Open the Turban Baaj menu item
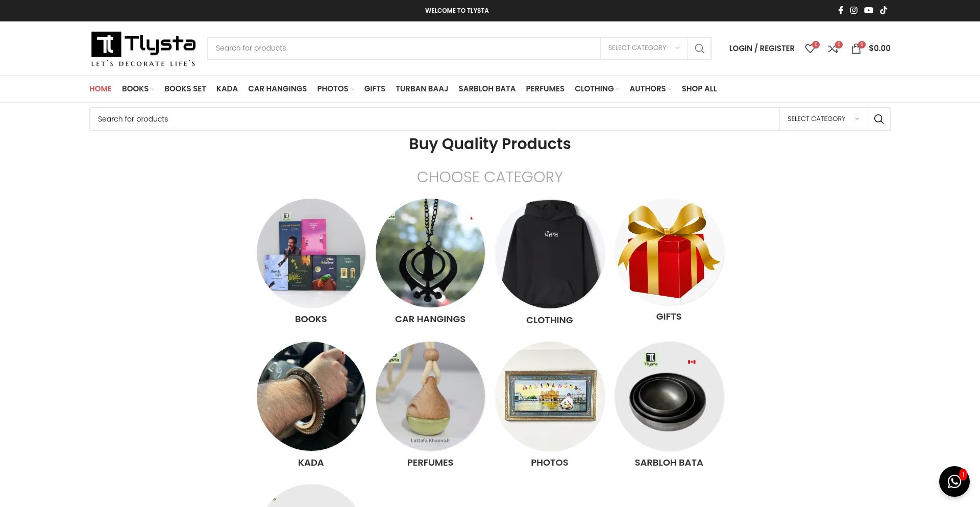The width and height of the screenshot is (980, 507). pyautogui.click(x=422, y=89)
